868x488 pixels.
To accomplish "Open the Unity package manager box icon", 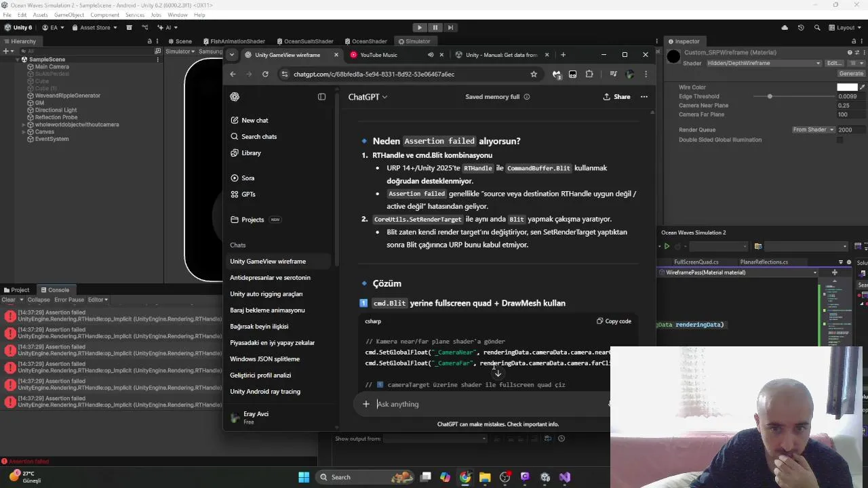I will (129, 28).
